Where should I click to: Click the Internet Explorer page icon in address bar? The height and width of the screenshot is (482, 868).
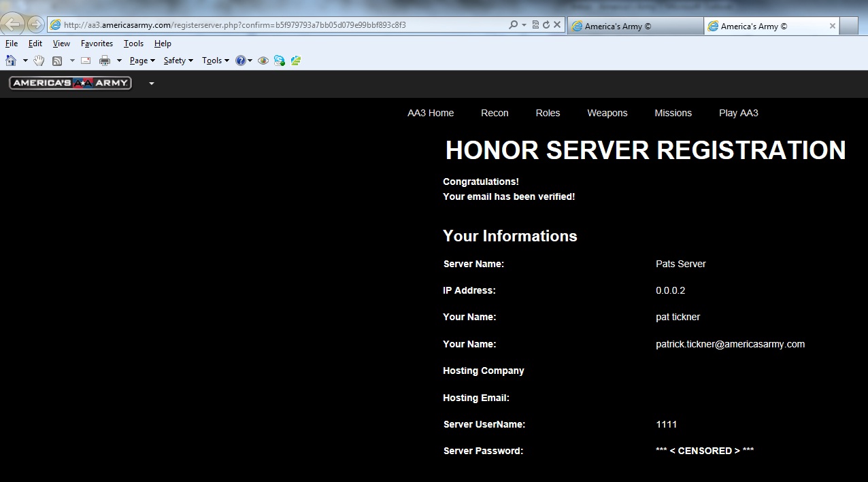coord(55,25)
